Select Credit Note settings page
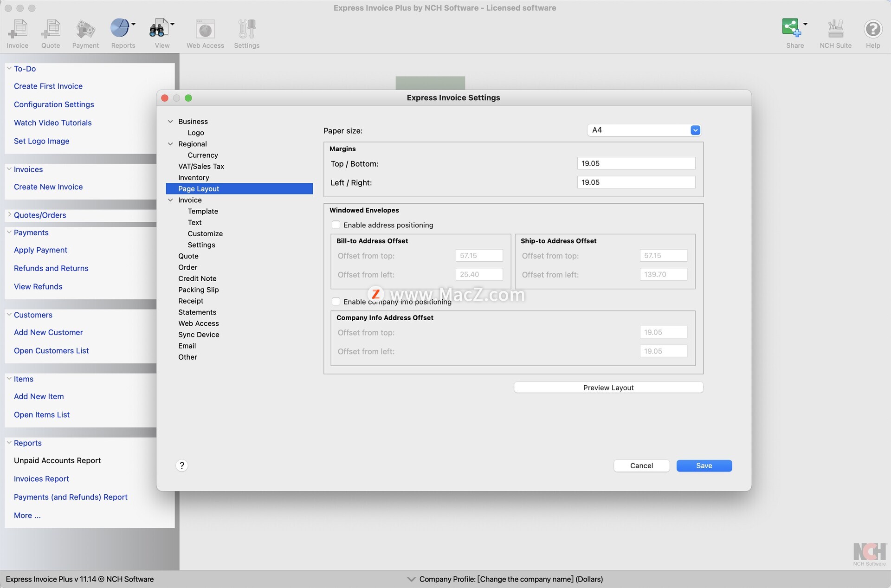The width and height of the screenshot is (891, 588). coord(197,278)
